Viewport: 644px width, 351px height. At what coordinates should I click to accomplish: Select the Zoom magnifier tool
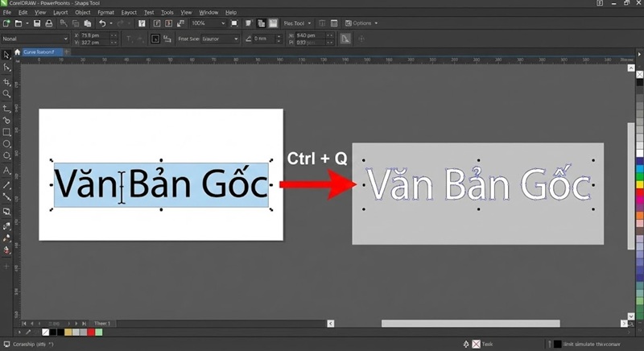point(6,94)
